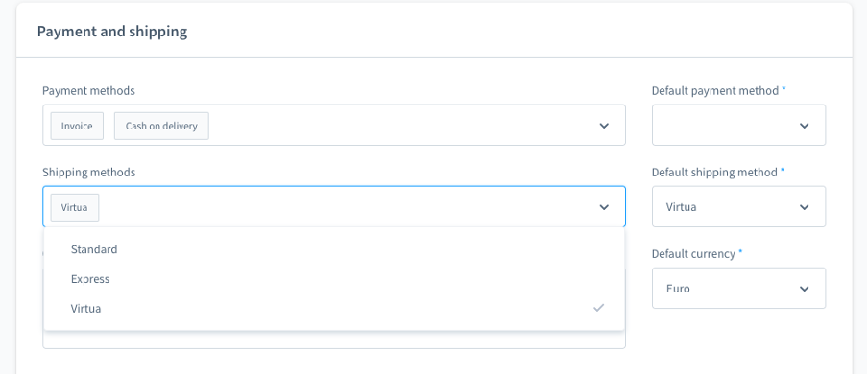Viewport: 868px width, 374px height.
Task: Deselect the Virtua entry in the open list
Action: point(334,308)
